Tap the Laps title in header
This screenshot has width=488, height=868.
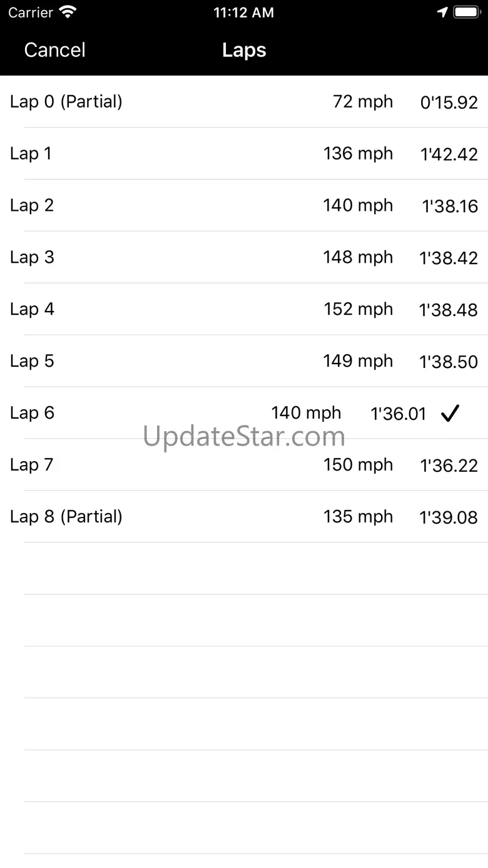(244, 50)
